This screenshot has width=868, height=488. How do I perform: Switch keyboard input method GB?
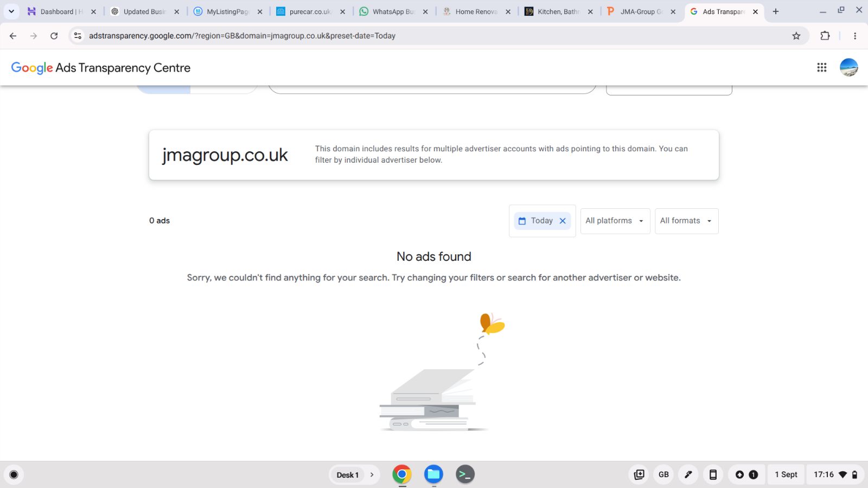tap(663, 474)
